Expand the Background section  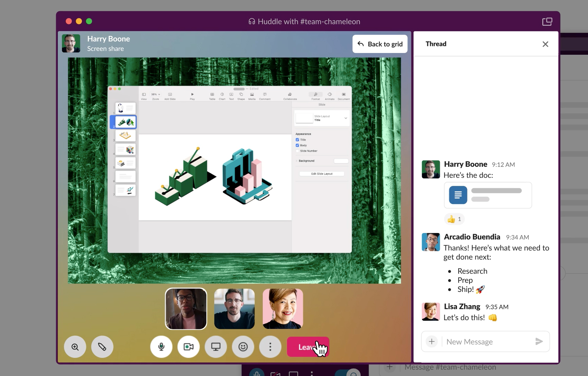296,161
